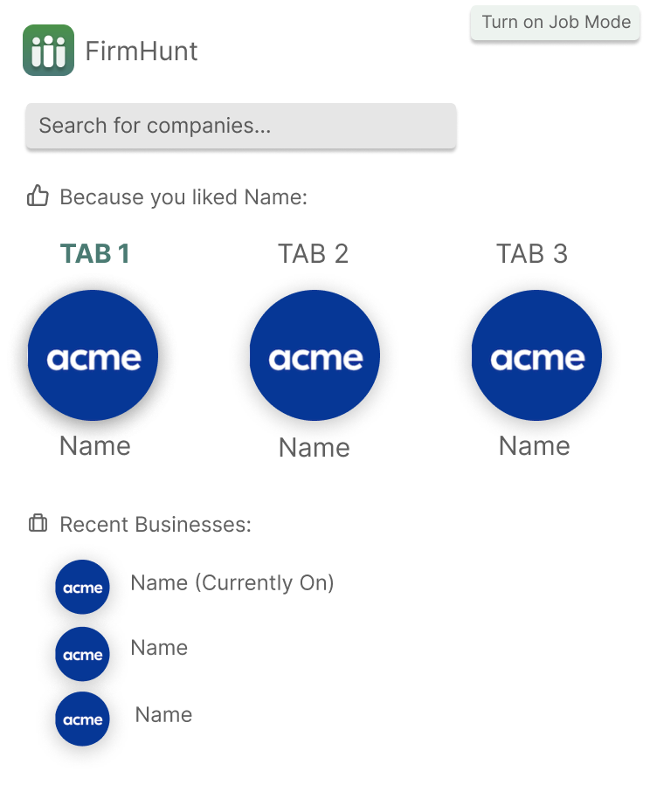Switch to TAB 1
Viewport: 650px width, 812px height.
click(x=95, y=254)
